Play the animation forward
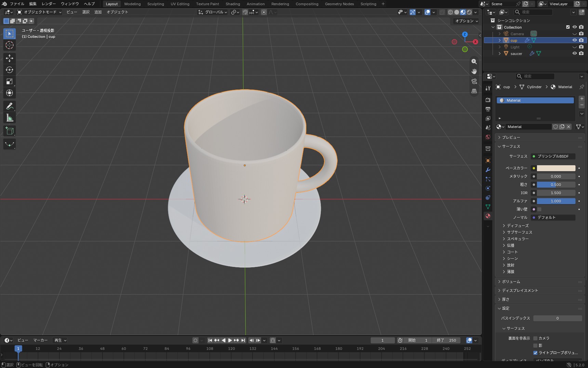Image resolution: width=588 pixels, height=368 pixels. [230, 340]
